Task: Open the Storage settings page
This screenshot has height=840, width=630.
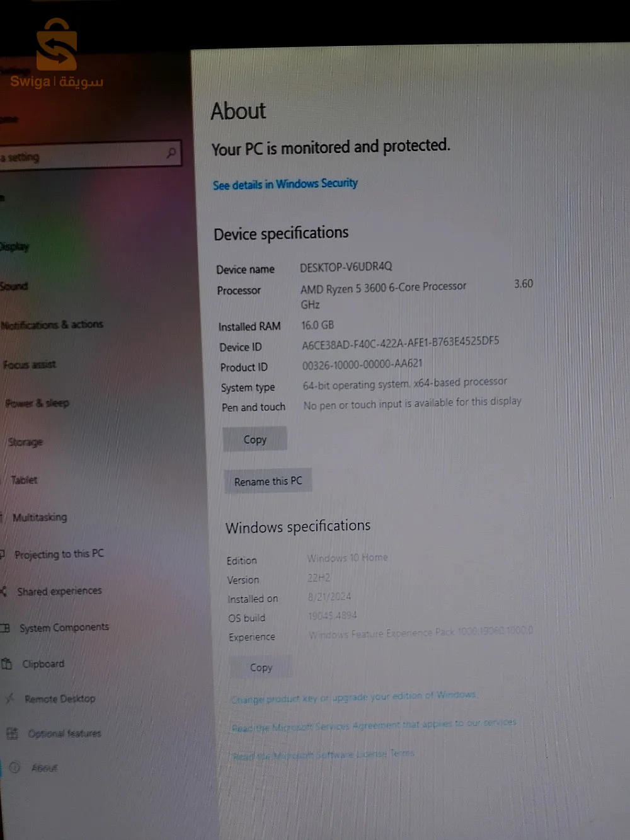Action: coord(25,442)
